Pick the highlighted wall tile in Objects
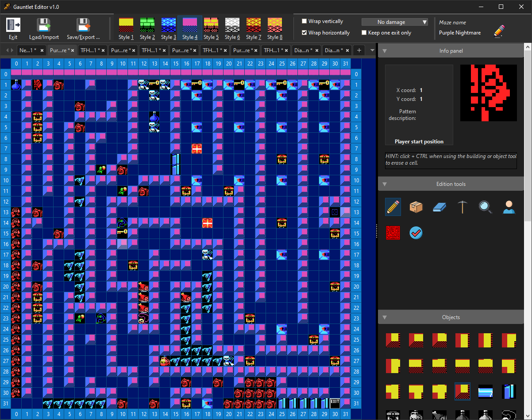This screenshot has width=532, height=420. (x=463, y=392)
